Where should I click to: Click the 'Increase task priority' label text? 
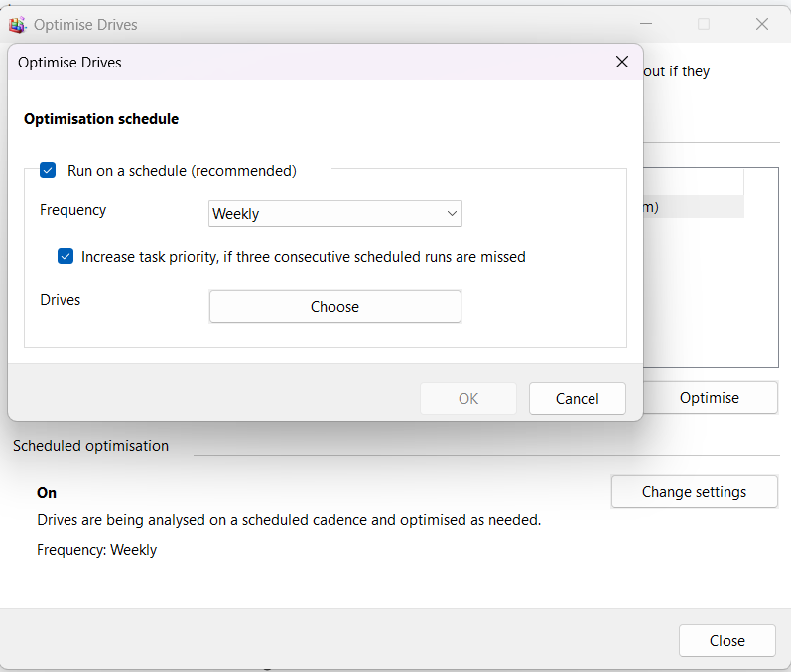[303, 256]
